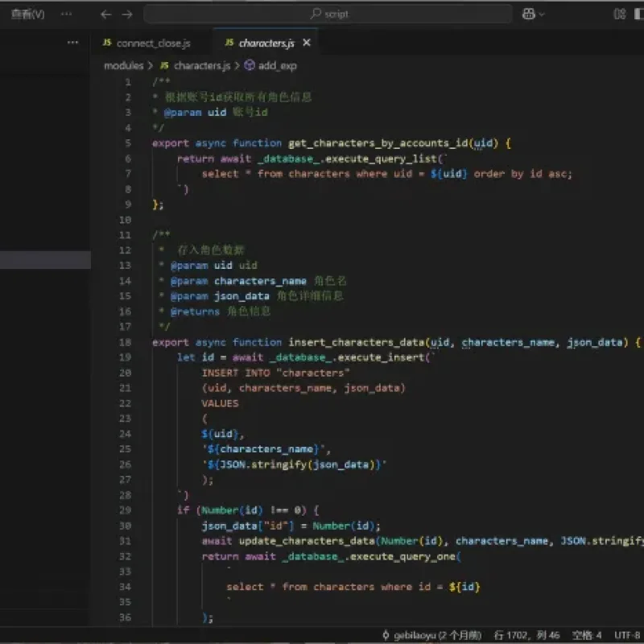Open the Copilot chat icon
The width and height of the screenshot is (644, 644).
528,14
